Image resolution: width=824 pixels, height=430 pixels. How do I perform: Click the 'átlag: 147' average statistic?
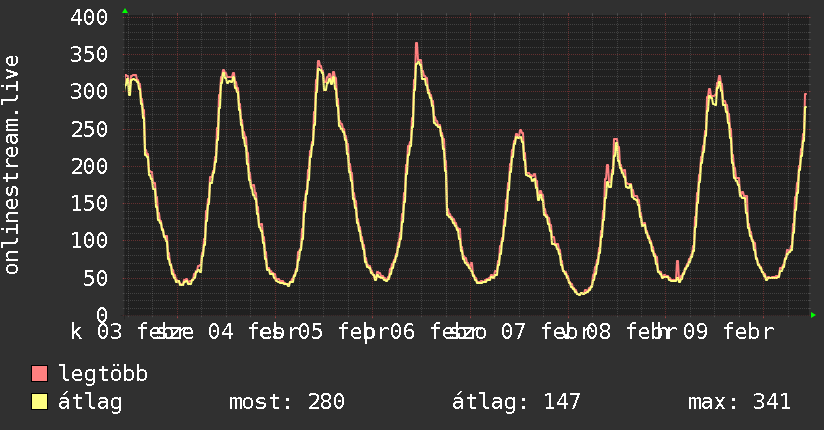point(516,402)
